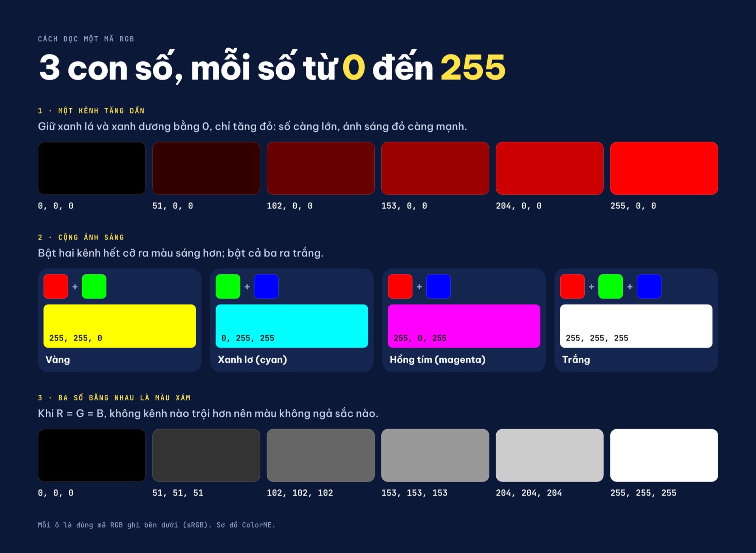
Task: Select the white swatch in the gray row
Action: click(x=664, y=455)
